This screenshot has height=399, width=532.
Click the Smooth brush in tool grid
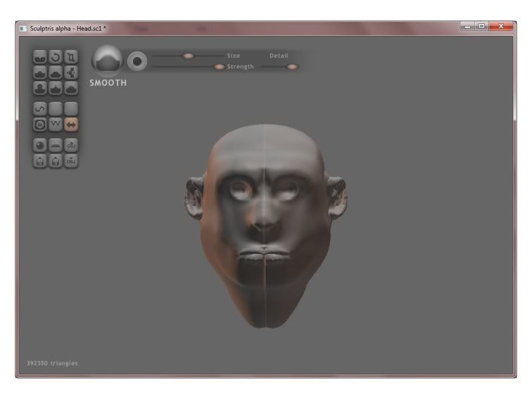click(x=71, y=88)
